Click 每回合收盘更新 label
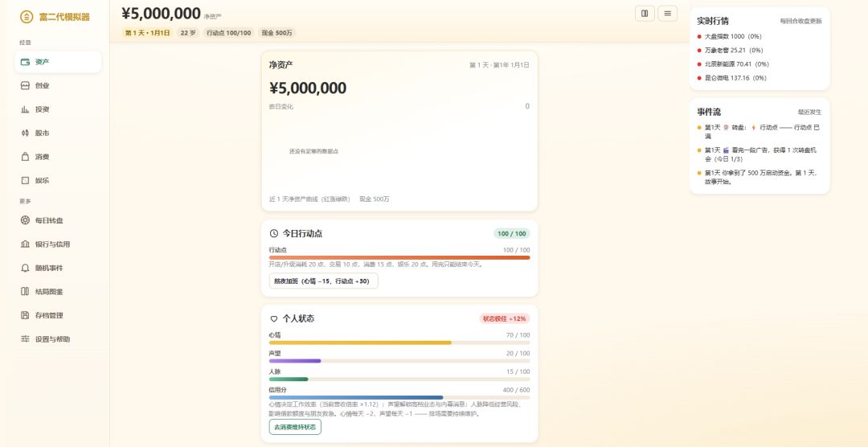Viewport: 868px width, 447px height. pos(801,21)
